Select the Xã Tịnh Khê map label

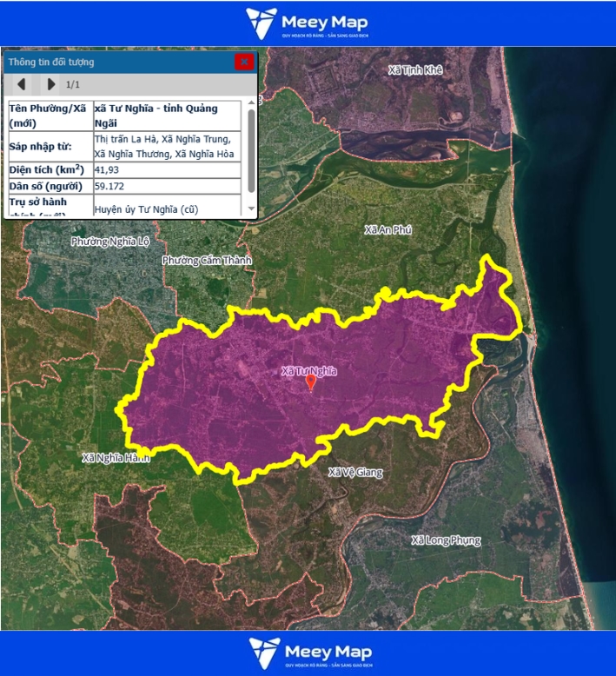[416, 70]
